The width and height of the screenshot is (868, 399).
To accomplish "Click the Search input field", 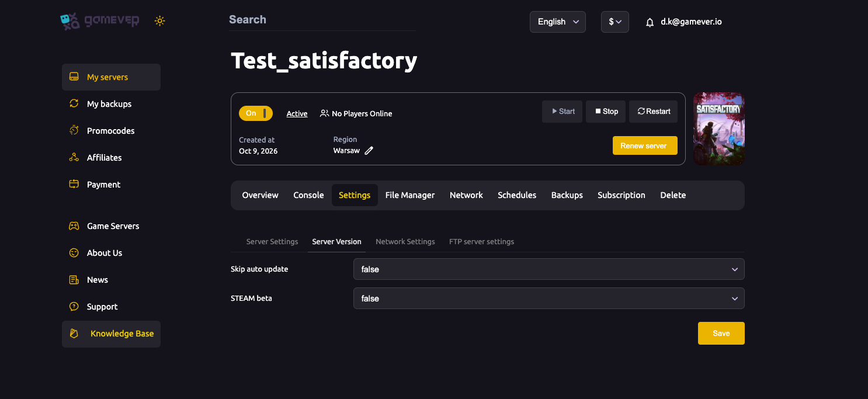I will [x=322, y=20].
